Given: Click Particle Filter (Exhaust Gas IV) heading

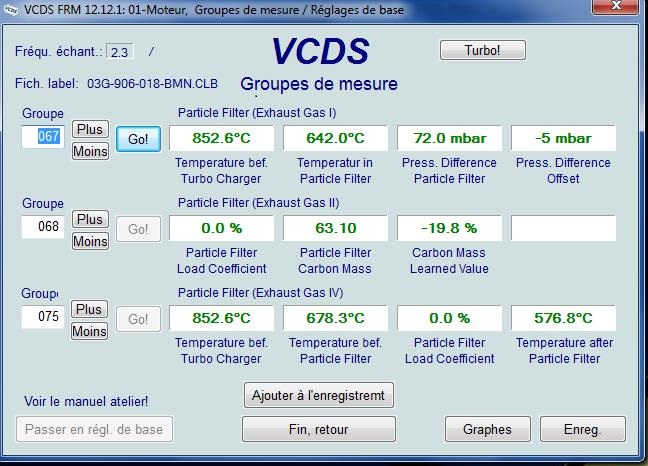Looking at the screenshot, I should 261,293.
